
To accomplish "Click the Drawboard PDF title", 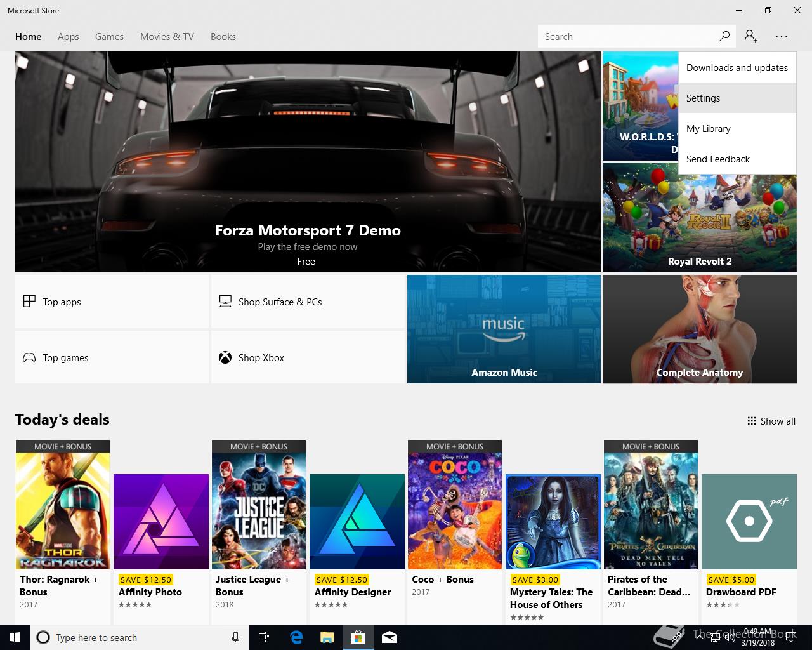I will tap(741, 592).
